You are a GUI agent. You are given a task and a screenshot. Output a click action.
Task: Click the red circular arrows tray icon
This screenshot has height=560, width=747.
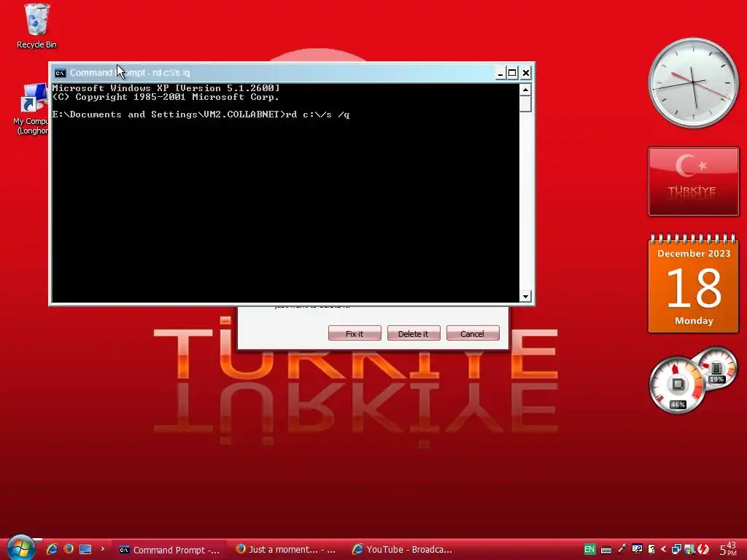[703, 550]
